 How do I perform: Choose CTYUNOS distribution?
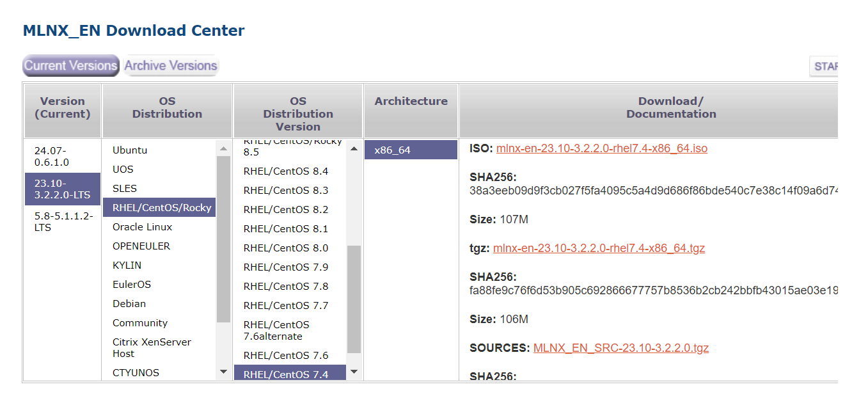(x=159, y=372)
